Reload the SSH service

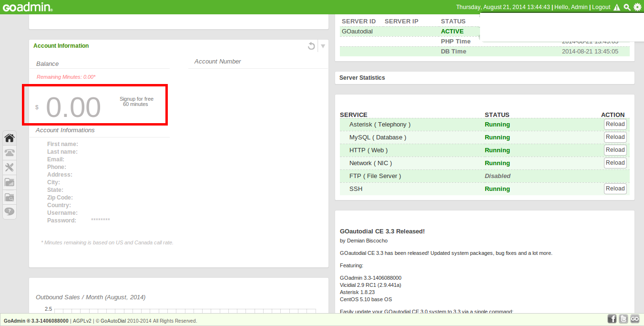pyautogui.click(x=615, y=189)
